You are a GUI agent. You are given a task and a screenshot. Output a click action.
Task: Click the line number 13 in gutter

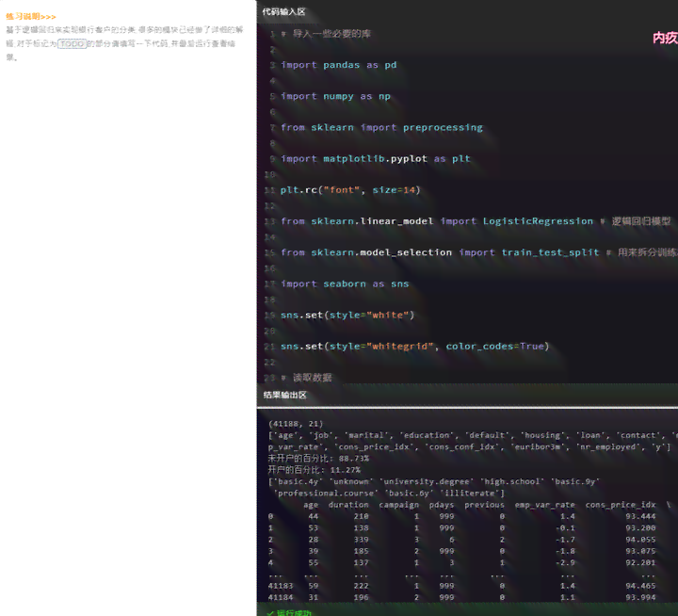pos(270,221)
